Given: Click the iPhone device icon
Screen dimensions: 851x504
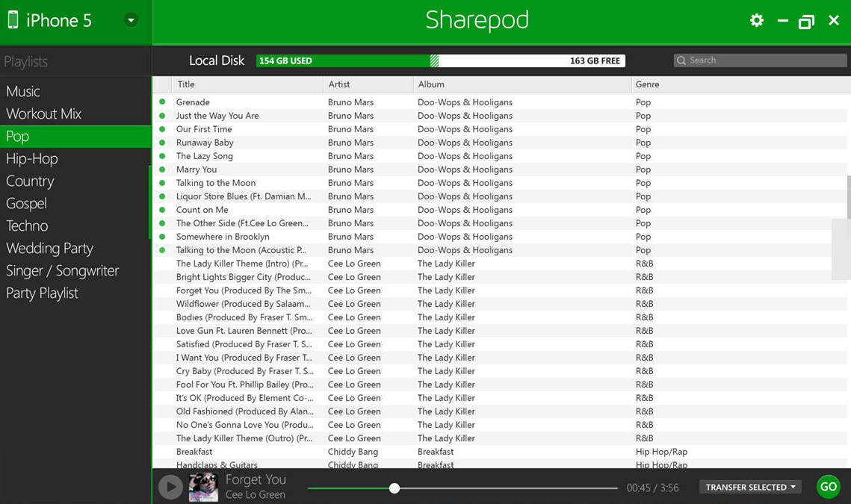Looking at the screenshot, I should [x=13, y=19].
